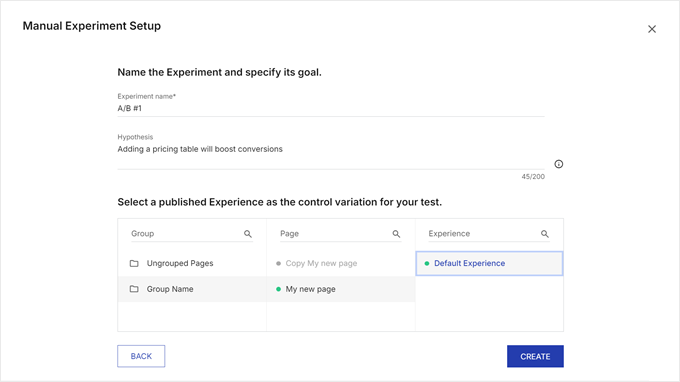Select My new page entry
The height and width of the screenshot is (382, 680).
pyautogui.click(x=341, y=289)
